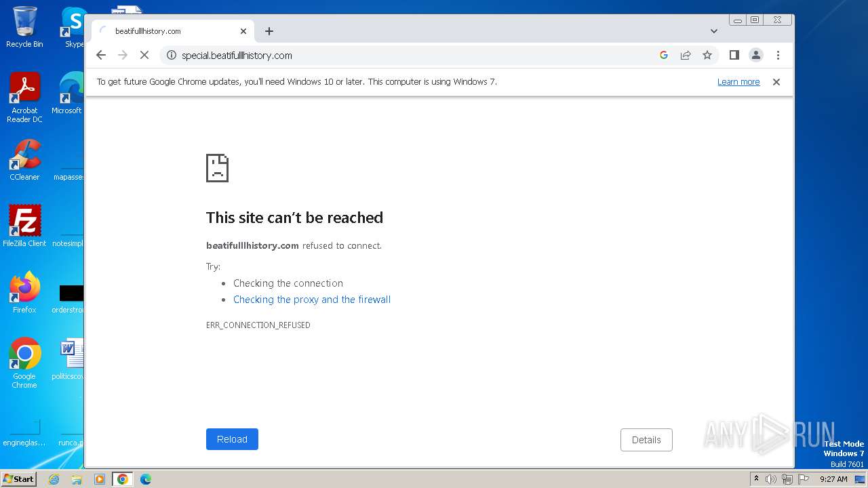Open the orderstro desktop file
Image resolution: width=868 pixels, height=488 pixels.
pyautogui.click(x=68, y=299)
